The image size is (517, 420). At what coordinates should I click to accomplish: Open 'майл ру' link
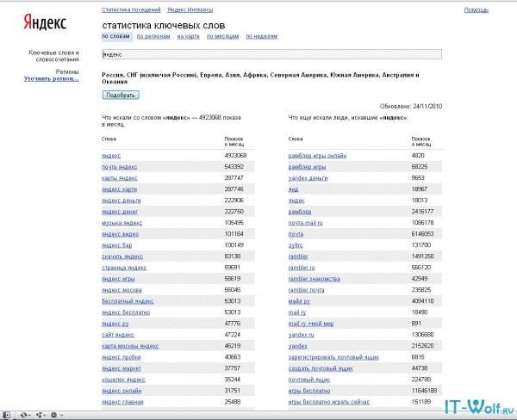[x=299, y=301]
